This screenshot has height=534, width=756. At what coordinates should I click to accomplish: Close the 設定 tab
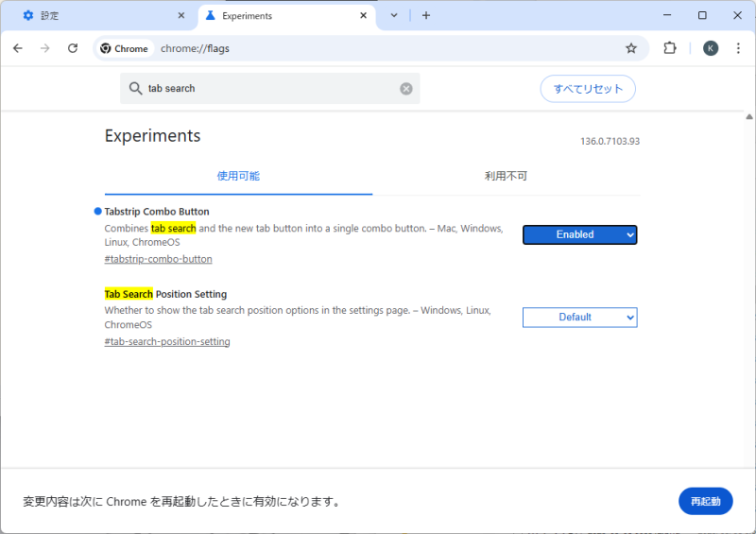pyautogui.click(x=181, y=15)
